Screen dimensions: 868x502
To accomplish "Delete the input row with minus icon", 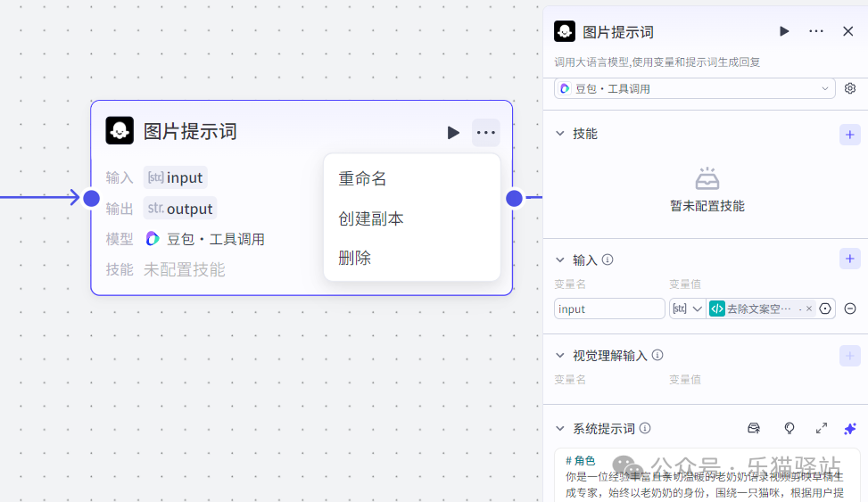I will coord(850,309).
